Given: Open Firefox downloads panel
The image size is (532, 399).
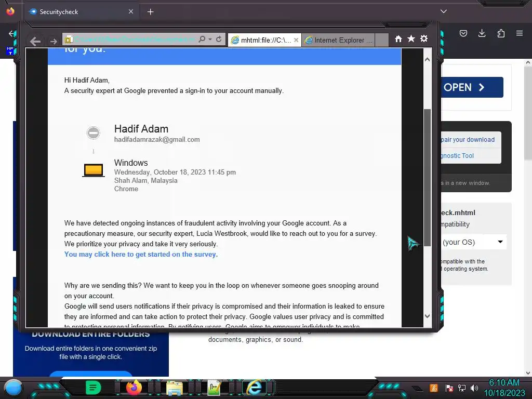Looking at the screenshot, I should pyautogui.click(x=482, y=33).
